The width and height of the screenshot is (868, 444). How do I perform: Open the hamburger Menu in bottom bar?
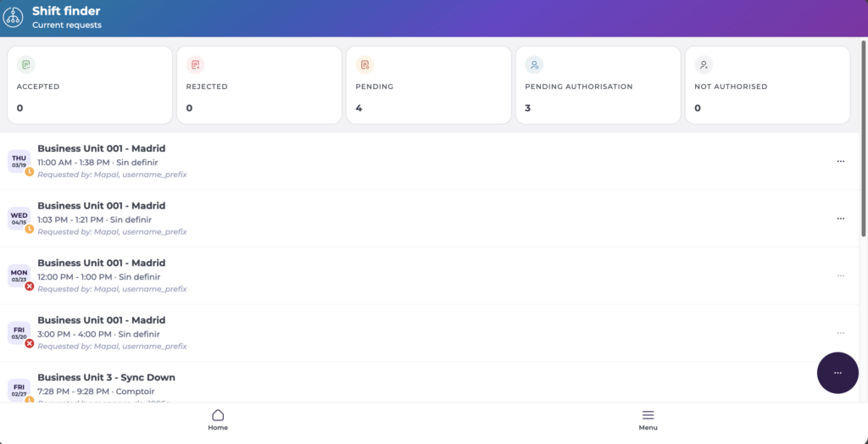(x=648, y=415)
